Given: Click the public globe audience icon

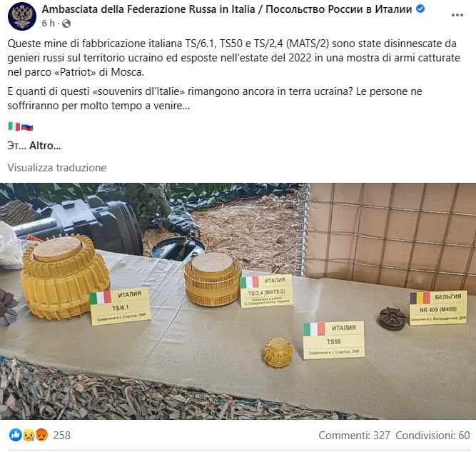Looking at the screenshot, I should coord(66,24).
